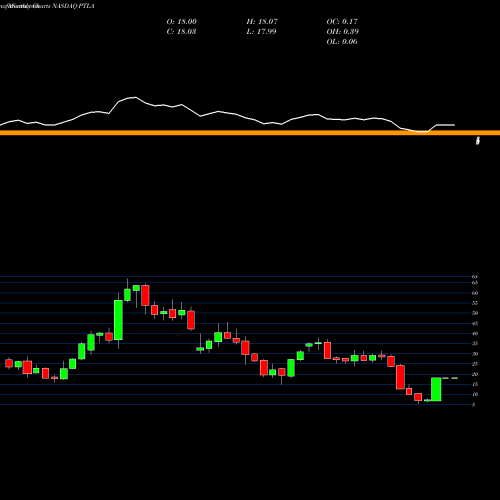
Task: Click the OL: 0.06 readout
Action: (342, 42)
